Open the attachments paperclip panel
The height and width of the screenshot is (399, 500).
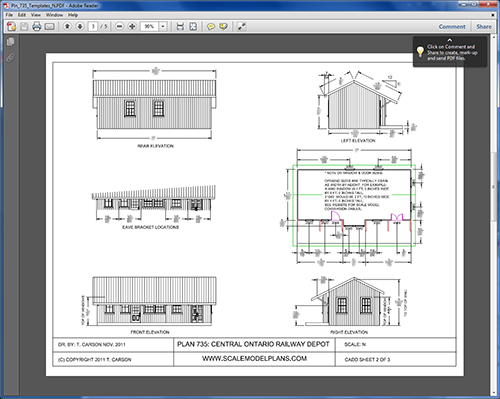click(10, 58)
